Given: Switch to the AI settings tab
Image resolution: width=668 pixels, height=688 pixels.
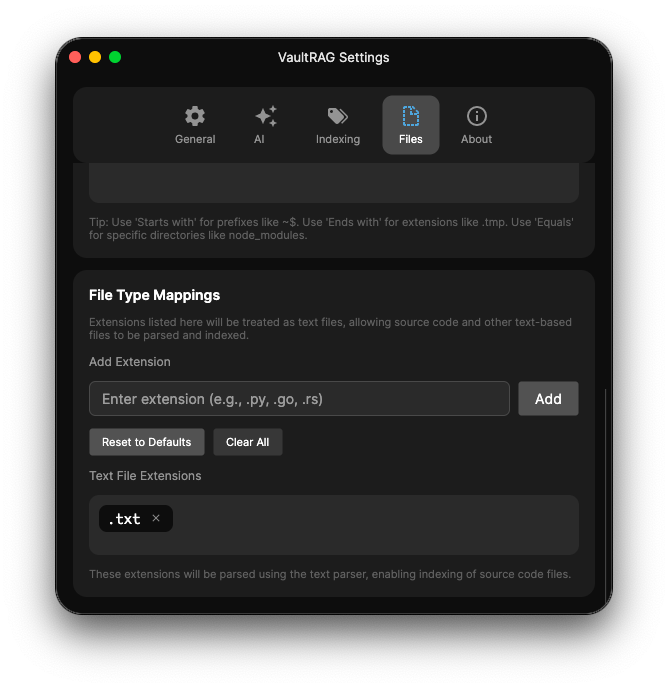Looking at the screenshot, I should tap(266, 125).
